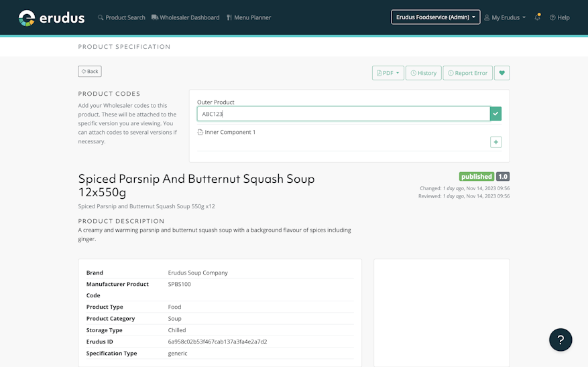
Task: Click subtitle Spiced Parsnip and Butternut Squash Soup 550g x12
Action: (x=146, y=206)
